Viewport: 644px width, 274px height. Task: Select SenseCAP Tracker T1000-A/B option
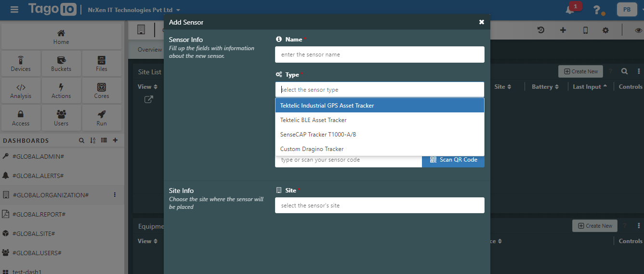pos(380,135)
